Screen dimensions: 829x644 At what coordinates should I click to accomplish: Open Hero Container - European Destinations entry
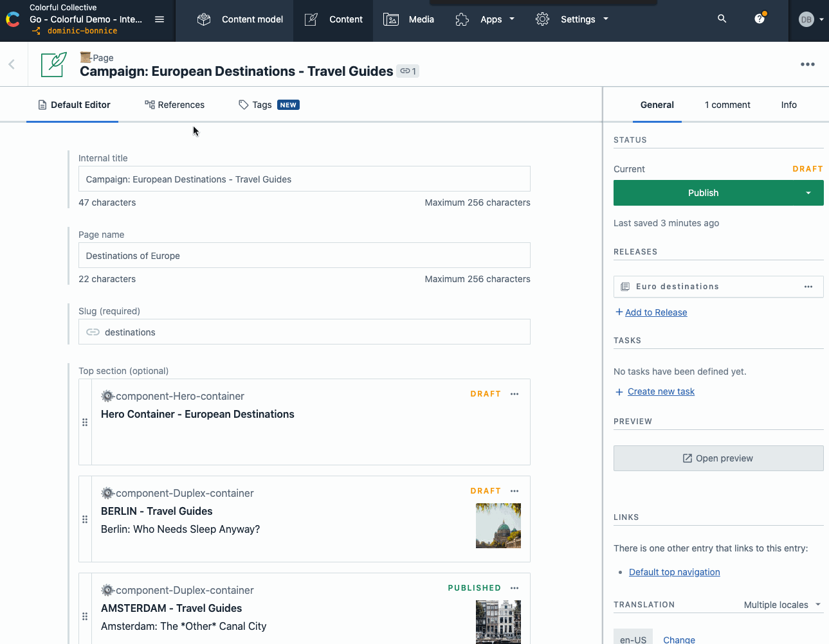pyautogui.click(x=197, y=415)
